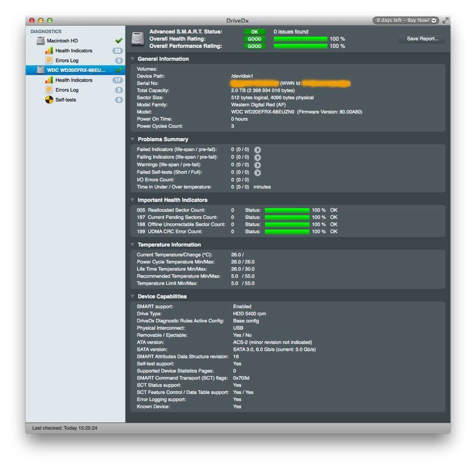Click the '0 issues found' text
476x469 pixels.
(291, 32)
